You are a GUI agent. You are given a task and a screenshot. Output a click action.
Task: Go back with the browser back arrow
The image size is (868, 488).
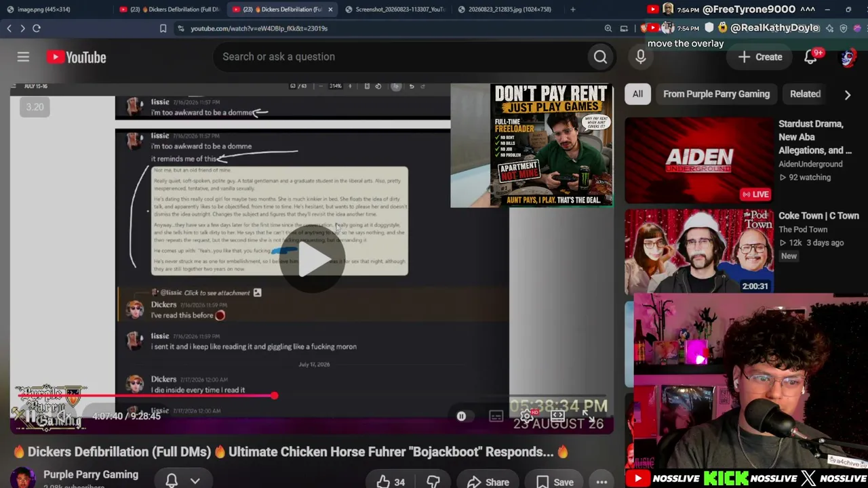[9, 28]
